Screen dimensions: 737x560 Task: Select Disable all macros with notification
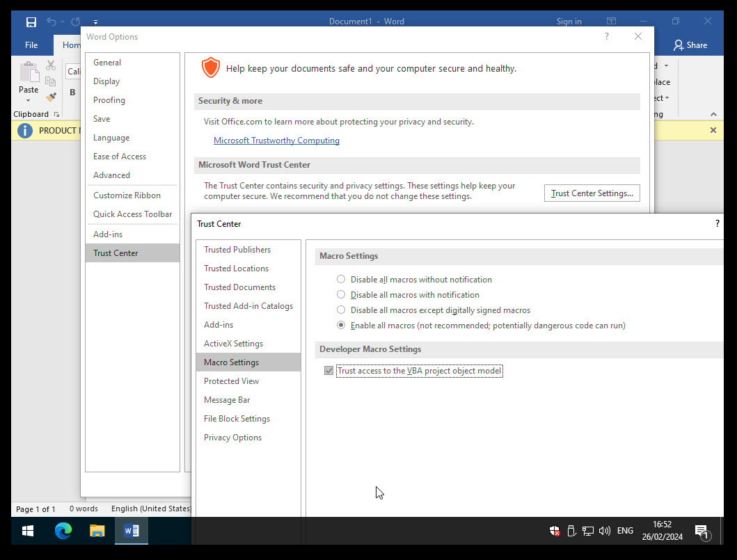[x=341, y=295]
